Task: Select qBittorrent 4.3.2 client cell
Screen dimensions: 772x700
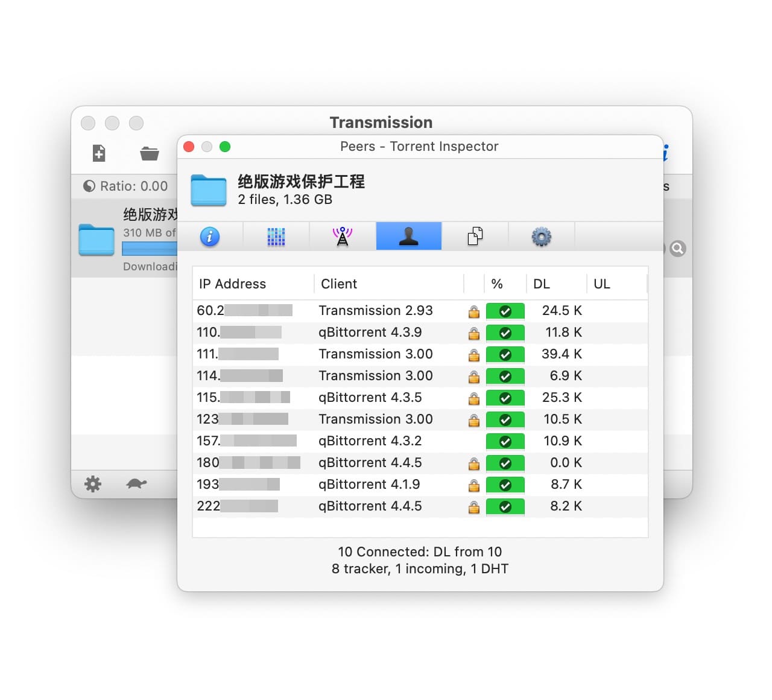Action: coord(370,441)
